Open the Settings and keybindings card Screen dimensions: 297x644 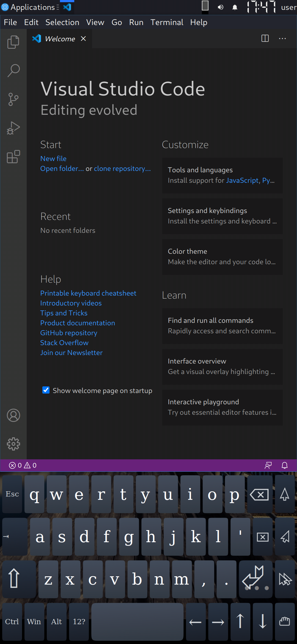[222, 216]
